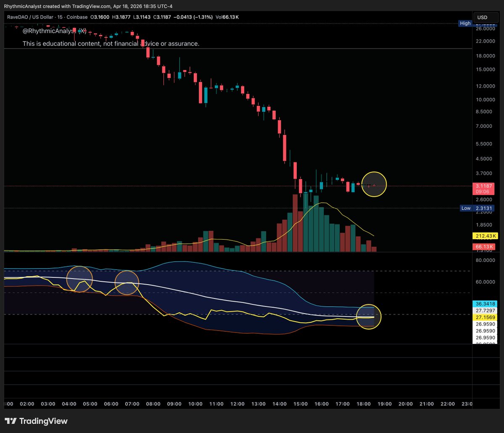
Task: Click the 02:00 time axis label
Action: coord(27,404)
